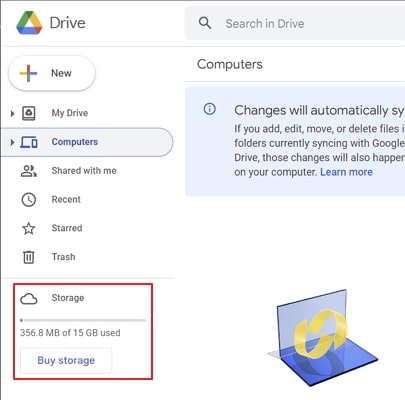Click the Google Drive logo
Screen dimensions: 405x400
point(29,23)
